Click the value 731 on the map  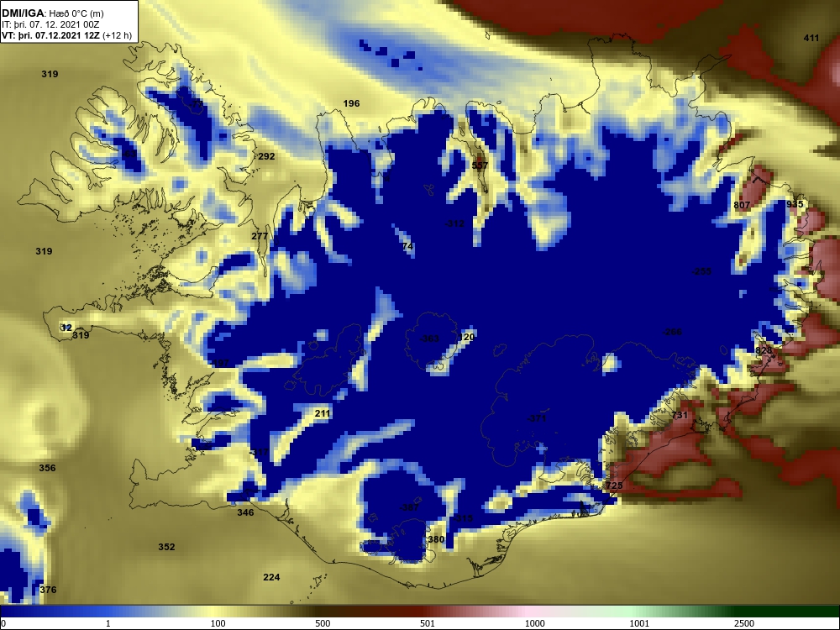(x=680, y=415)
